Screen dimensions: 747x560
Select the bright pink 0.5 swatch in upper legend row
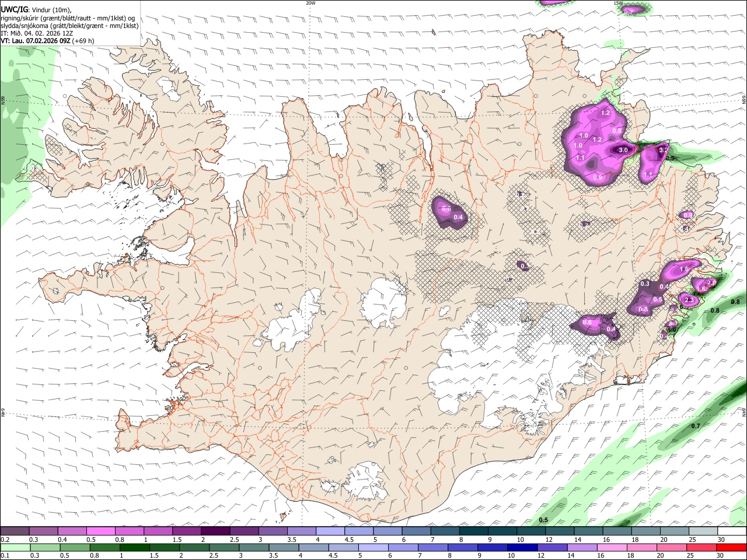click(100, 531)
